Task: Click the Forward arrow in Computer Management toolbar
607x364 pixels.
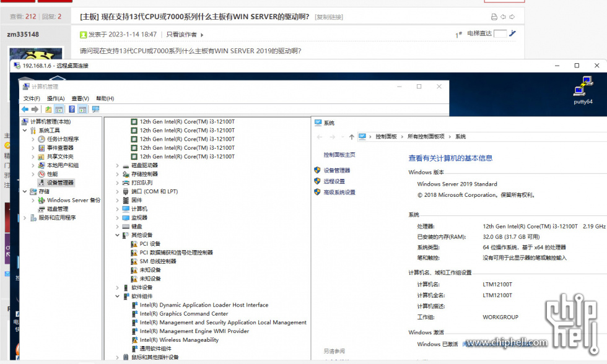Action: (35, 110)
